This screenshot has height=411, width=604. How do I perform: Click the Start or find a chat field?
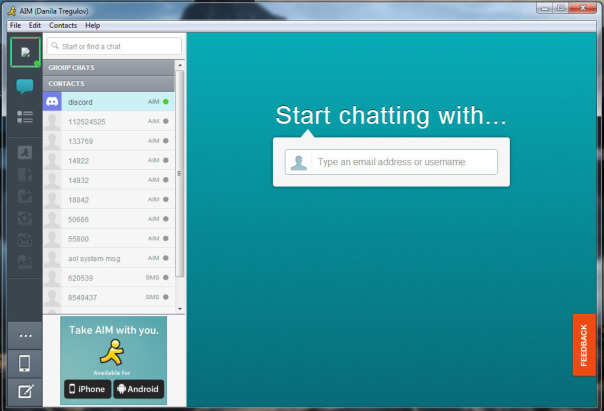click(114, 46)
